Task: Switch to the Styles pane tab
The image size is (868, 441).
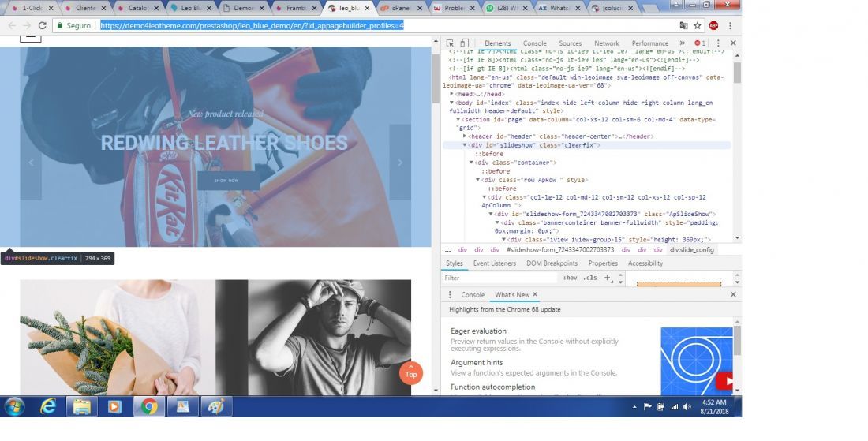Action: pos(454,263)
